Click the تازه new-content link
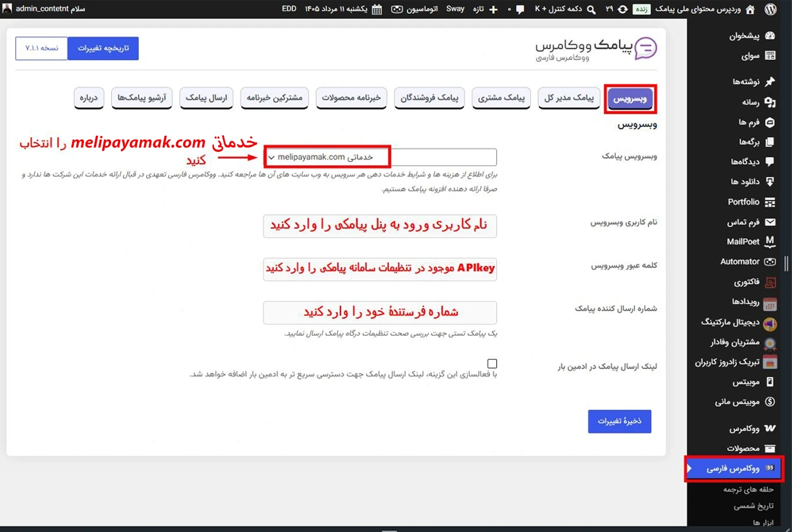The height and width of the screenshot is (532, 792). coord(478,9)
